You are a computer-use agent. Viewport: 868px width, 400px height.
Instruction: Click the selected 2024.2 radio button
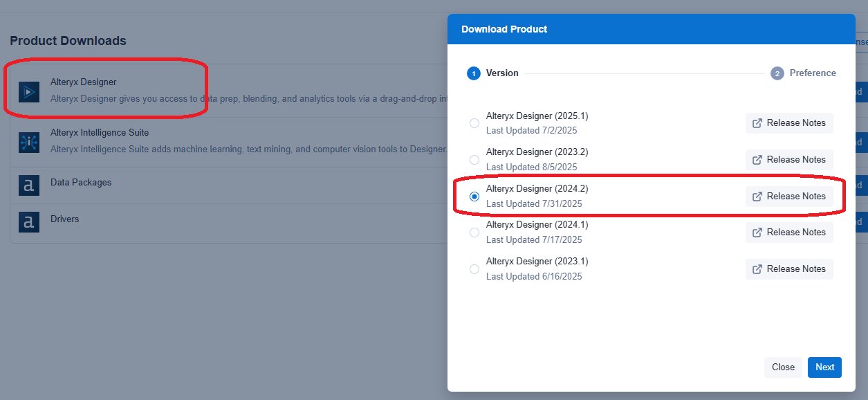[x=474, y=196]
